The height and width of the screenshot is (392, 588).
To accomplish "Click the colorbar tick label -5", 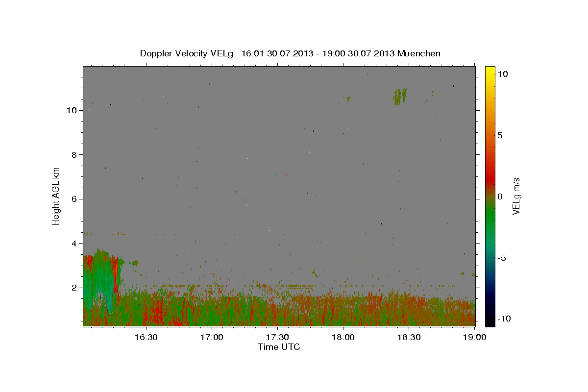I will (501, 258).
